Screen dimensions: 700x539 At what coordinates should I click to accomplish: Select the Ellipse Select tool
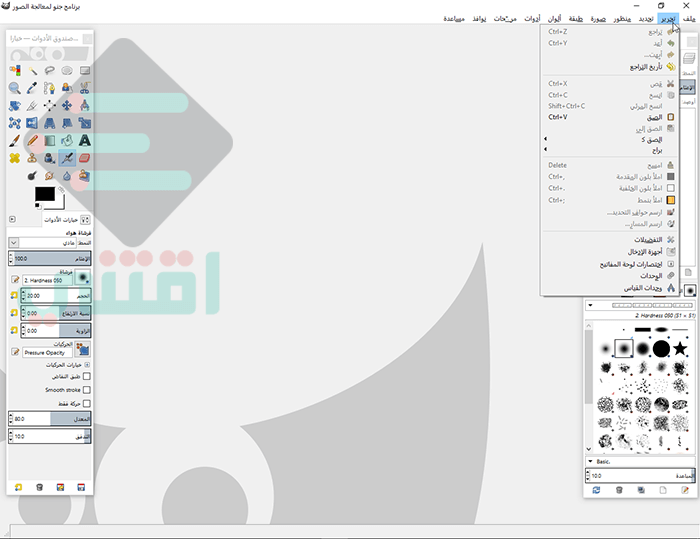click(67, 71)
